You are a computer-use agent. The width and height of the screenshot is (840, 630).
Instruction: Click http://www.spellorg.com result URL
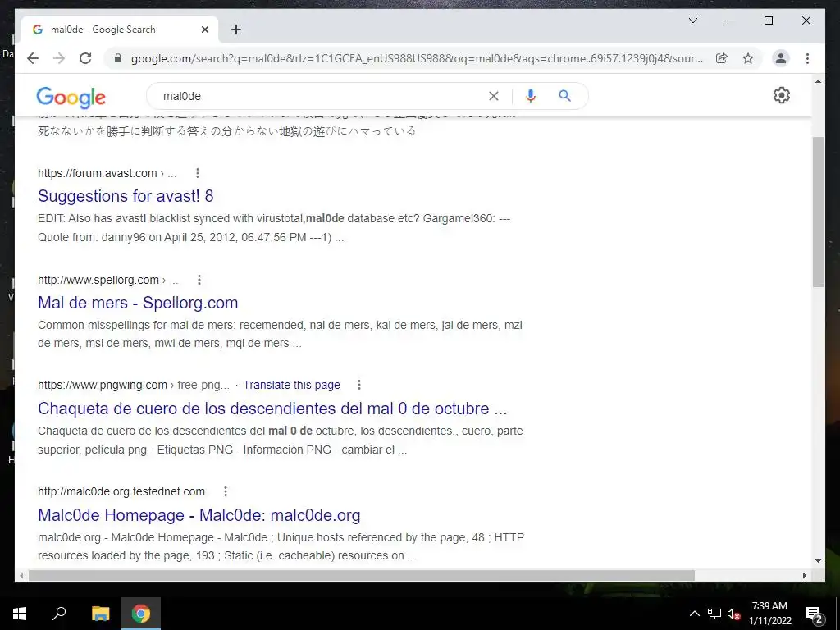click(98, 280)
